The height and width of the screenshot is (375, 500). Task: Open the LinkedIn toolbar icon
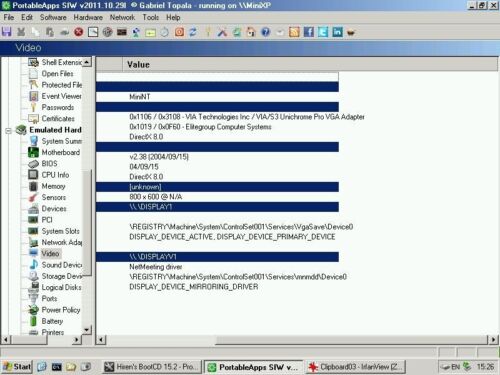coord(337,32)
